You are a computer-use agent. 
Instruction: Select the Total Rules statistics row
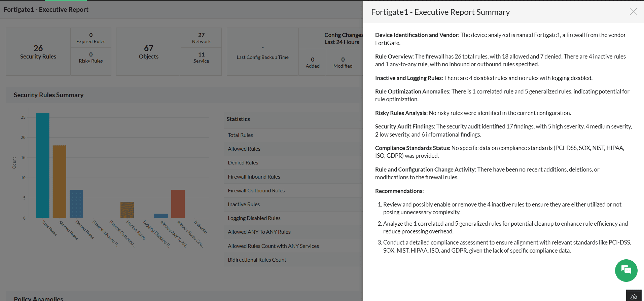point(293,135)
